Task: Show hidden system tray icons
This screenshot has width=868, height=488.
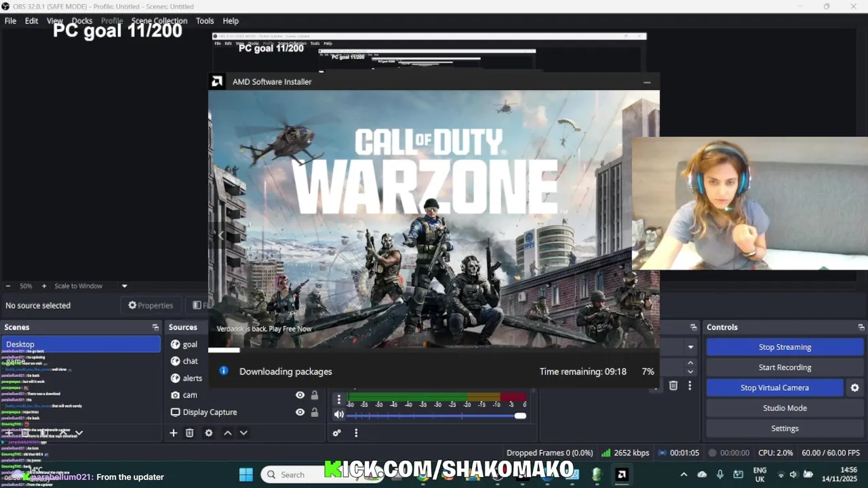Action: coord(684,474)
